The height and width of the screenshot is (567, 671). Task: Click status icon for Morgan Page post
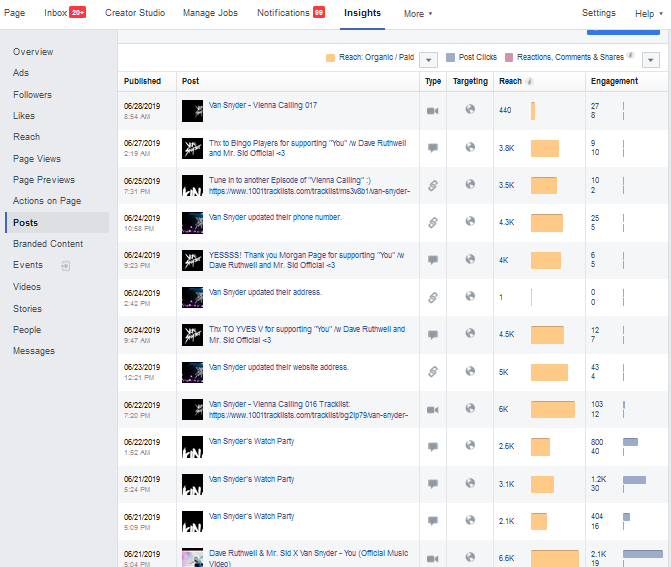(x=433, y=260)
